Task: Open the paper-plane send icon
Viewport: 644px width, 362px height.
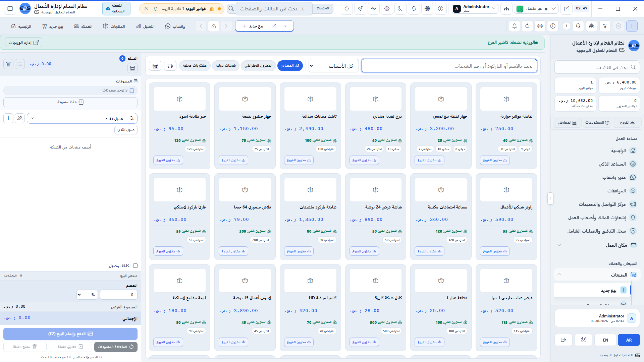Action: (360, 9)
